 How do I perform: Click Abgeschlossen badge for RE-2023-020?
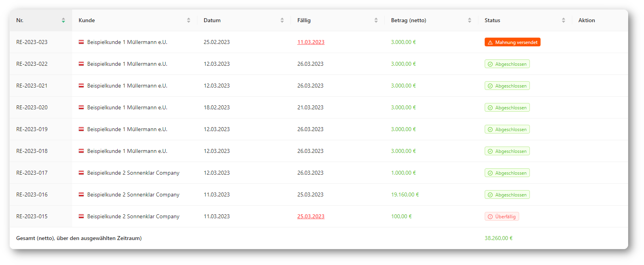coord(507,108)
